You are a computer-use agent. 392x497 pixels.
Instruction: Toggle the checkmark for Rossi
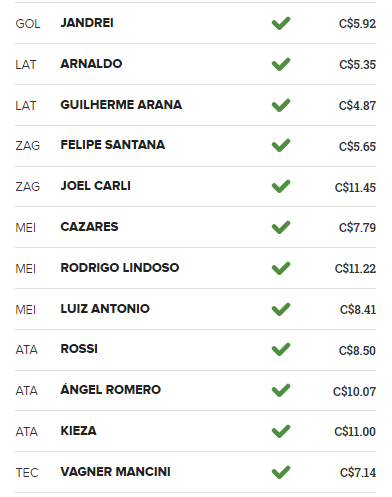point(281,349)
